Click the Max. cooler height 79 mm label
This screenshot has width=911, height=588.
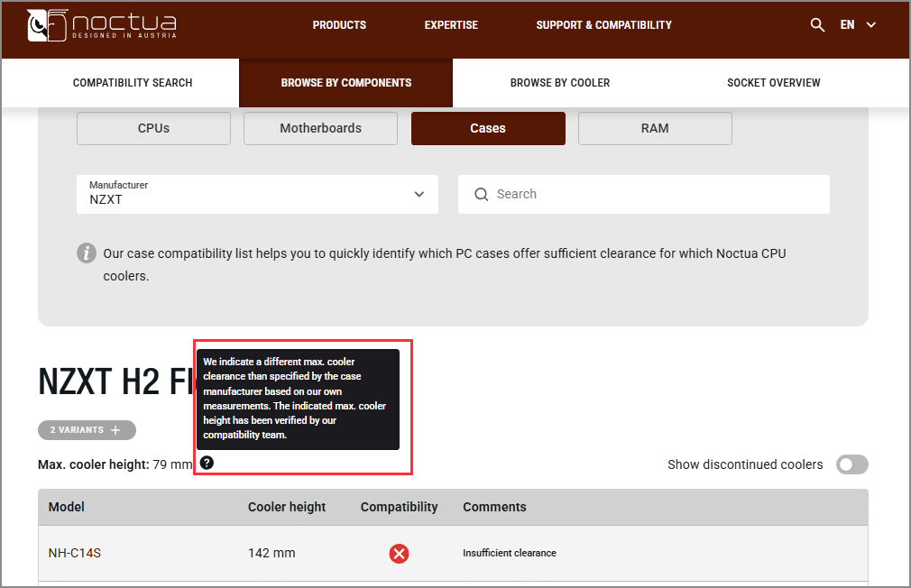[115, 464]
